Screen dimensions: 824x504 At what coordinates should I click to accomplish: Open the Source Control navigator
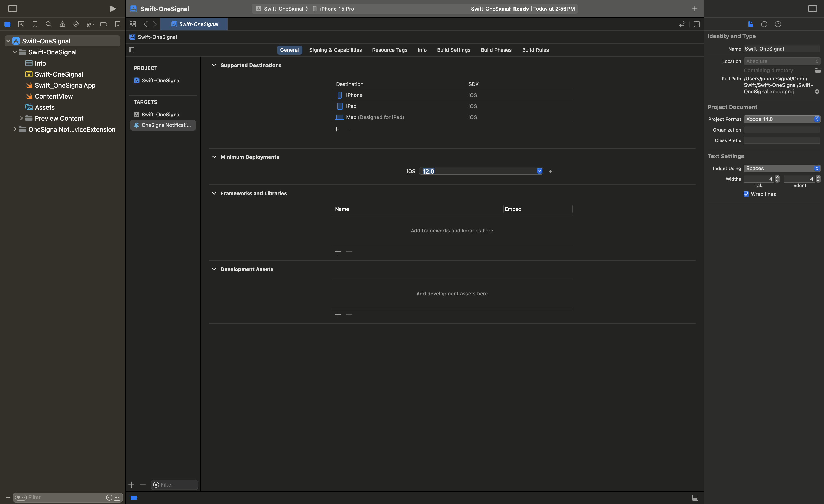pos(21,24)
